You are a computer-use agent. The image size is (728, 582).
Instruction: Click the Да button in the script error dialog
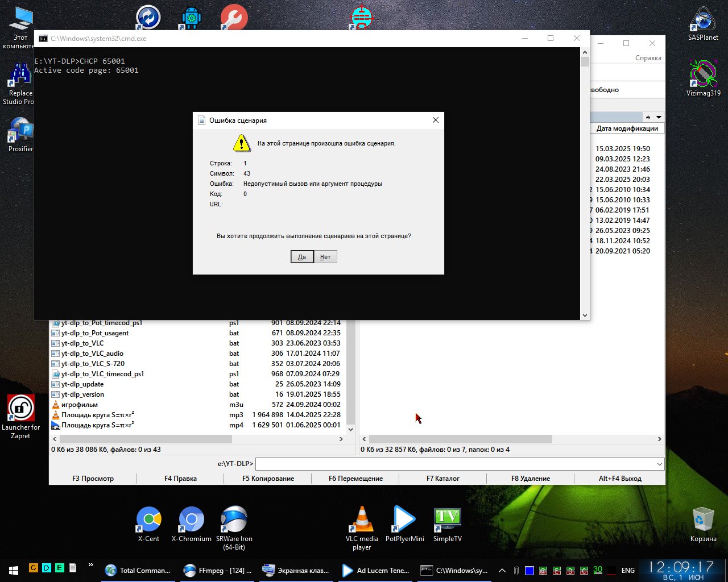[301, 257]
